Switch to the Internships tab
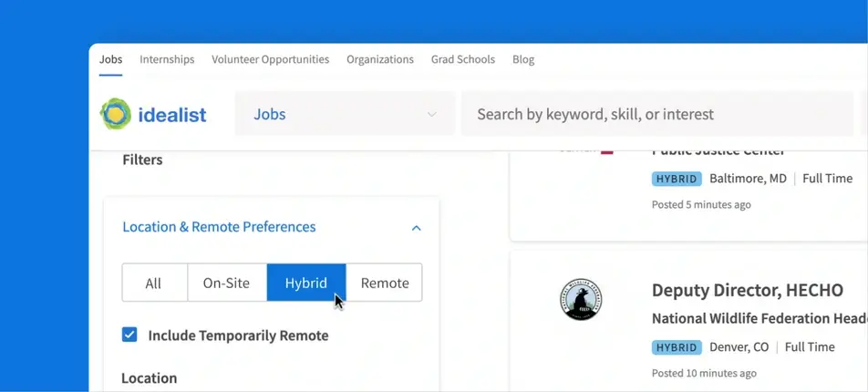 (167, 59)
